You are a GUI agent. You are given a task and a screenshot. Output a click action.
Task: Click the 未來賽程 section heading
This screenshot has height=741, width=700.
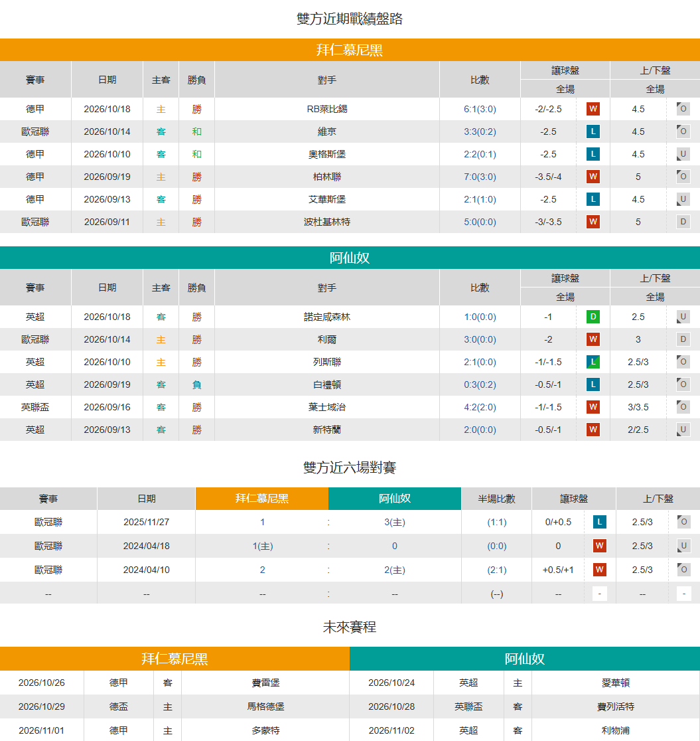[x=350, y=627]
